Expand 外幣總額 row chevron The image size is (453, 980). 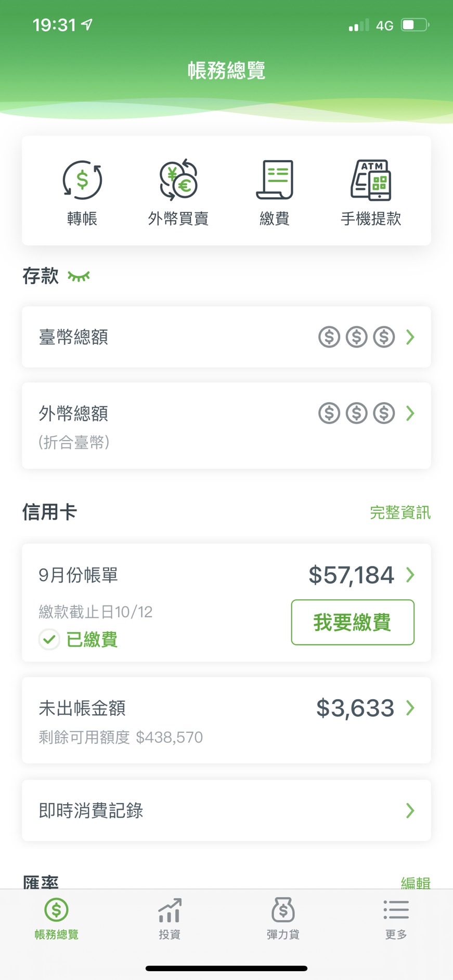coord(410,414)
